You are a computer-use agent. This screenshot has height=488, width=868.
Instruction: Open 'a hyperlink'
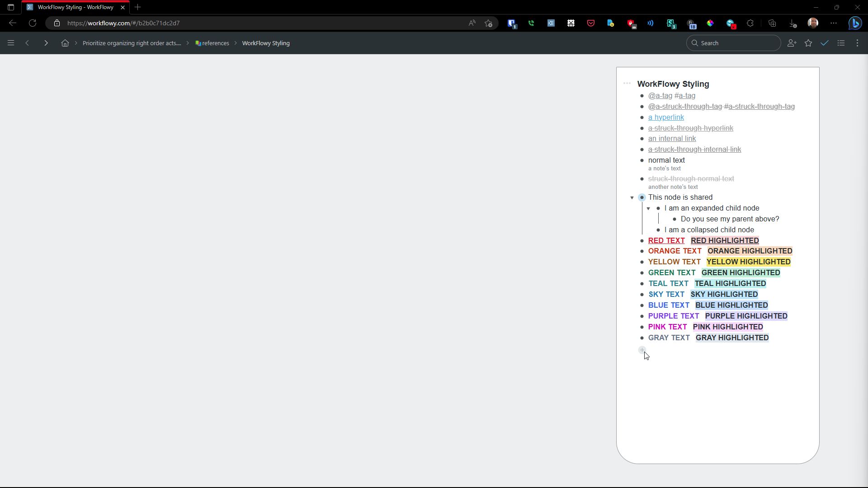point(666,117)
